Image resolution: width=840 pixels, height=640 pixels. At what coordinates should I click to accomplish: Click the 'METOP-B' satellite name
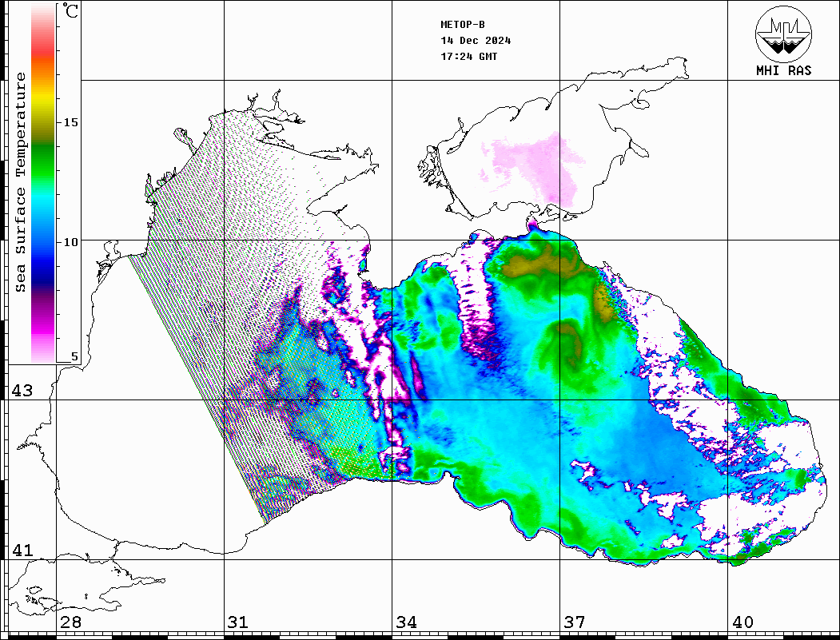(x=462, y=24)
